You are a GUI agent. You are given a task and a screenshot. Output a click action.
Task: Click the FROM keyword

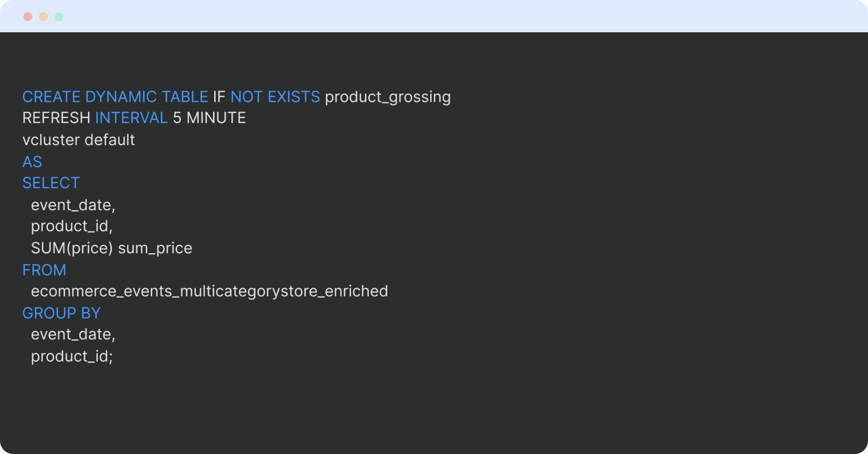tap(45, 270)
